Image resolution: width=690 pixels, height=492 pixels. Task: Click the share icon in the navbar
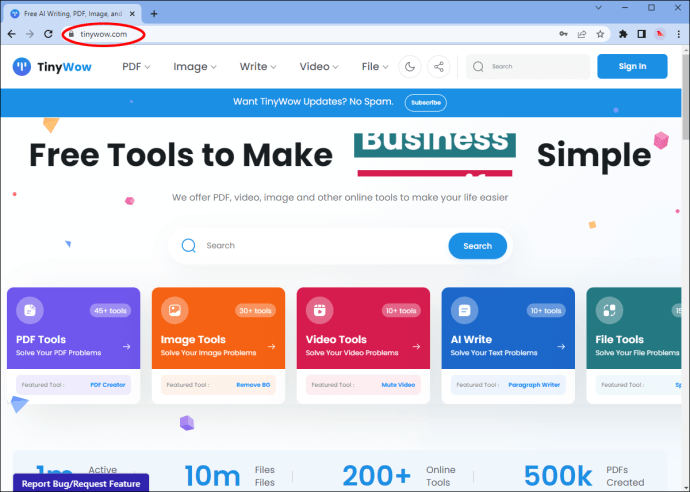point(439,67)
